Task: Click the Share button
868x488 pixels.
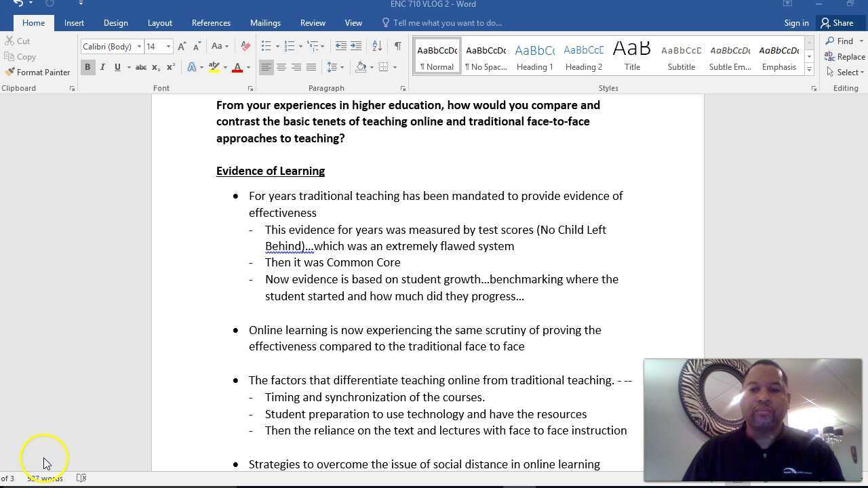Action: [837, 23]
